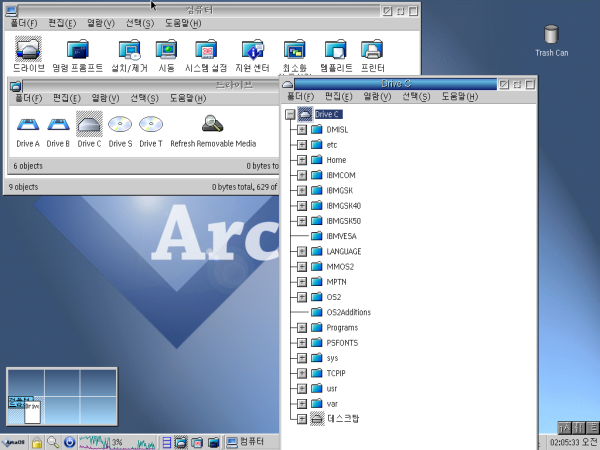Click Refresh Removable Media icon

click(x=212, y=125)
